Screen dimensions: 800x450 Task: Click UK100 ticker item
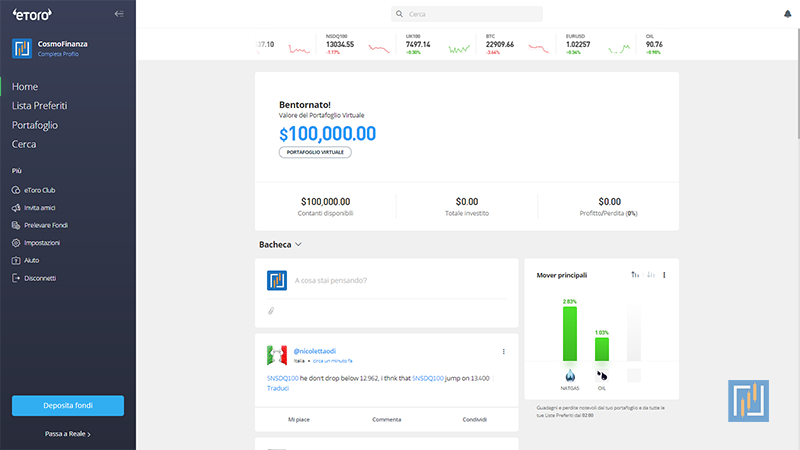point(436,44)
